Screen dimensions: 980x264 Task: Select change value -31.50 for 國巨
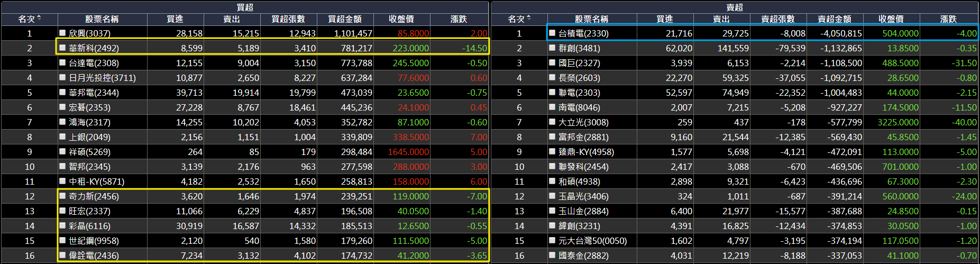click(x=964, y=63)
